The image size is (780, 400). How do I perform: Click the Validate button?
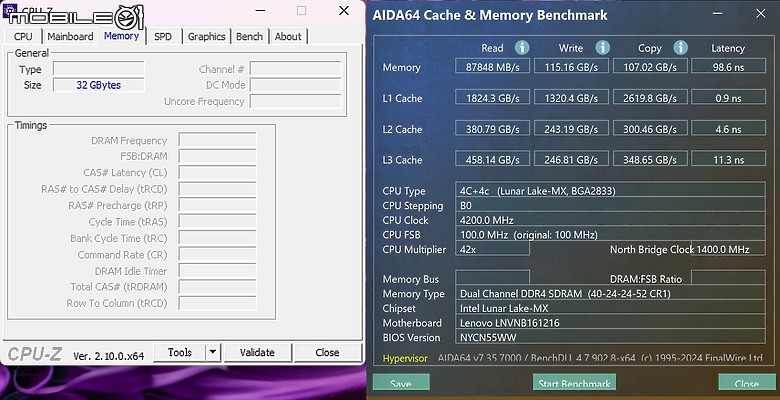tap(257, 352)
